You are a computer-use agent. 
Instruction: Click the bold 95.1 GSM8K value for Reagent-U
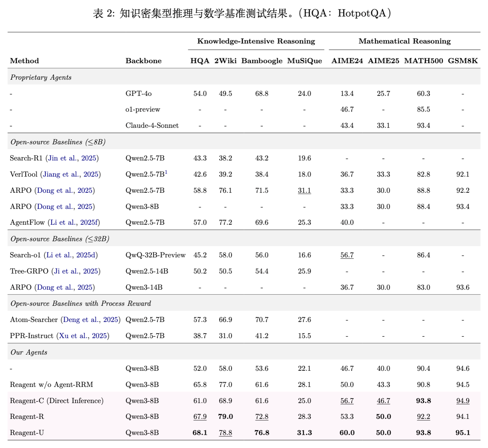coord(463,433)
